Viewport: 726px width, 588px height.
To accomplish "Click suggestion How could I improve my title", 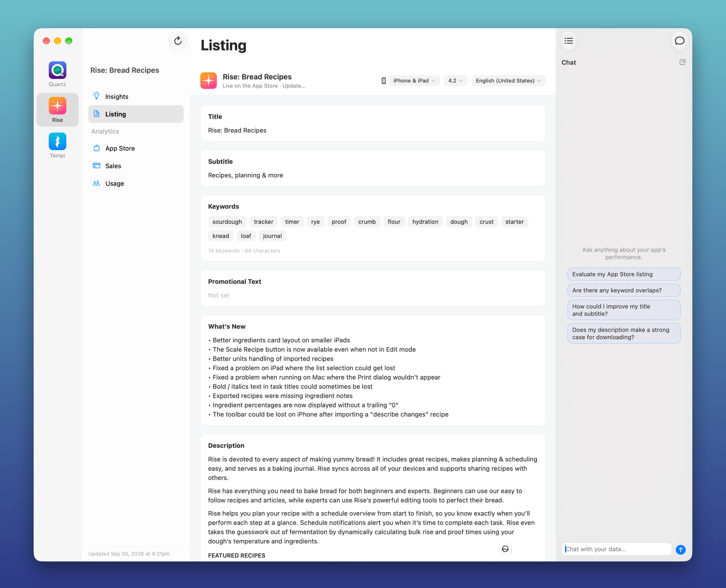I will 624,310.
